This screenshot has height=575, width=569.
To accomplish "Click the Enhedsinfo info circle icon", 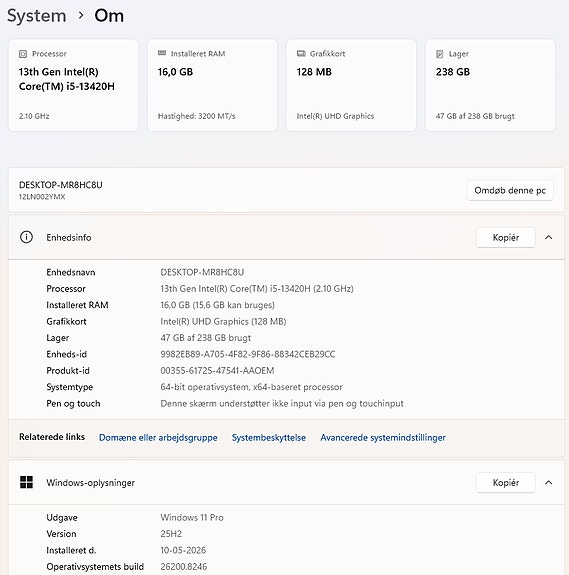I will (x=26, y=237).
